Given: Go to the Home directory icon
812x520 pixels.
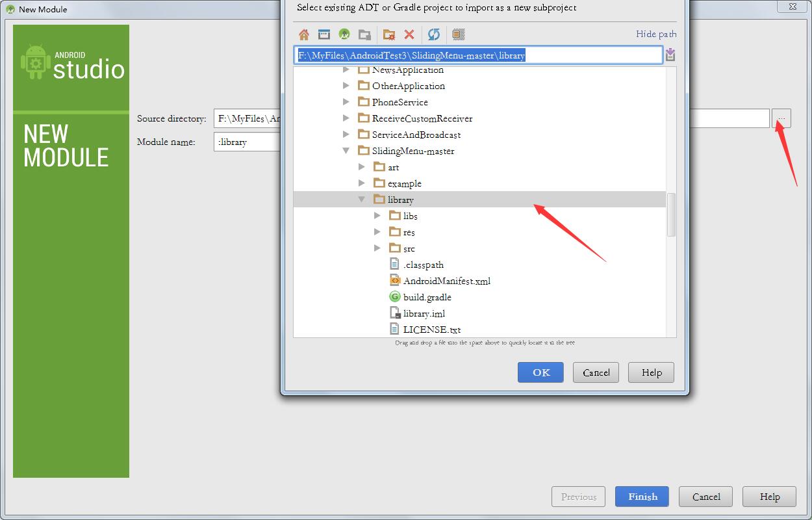Looking at the screenshot, I should pos(304,34).
